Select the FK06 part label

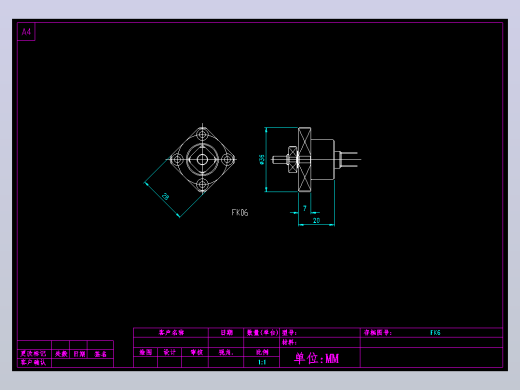(240, 213)
